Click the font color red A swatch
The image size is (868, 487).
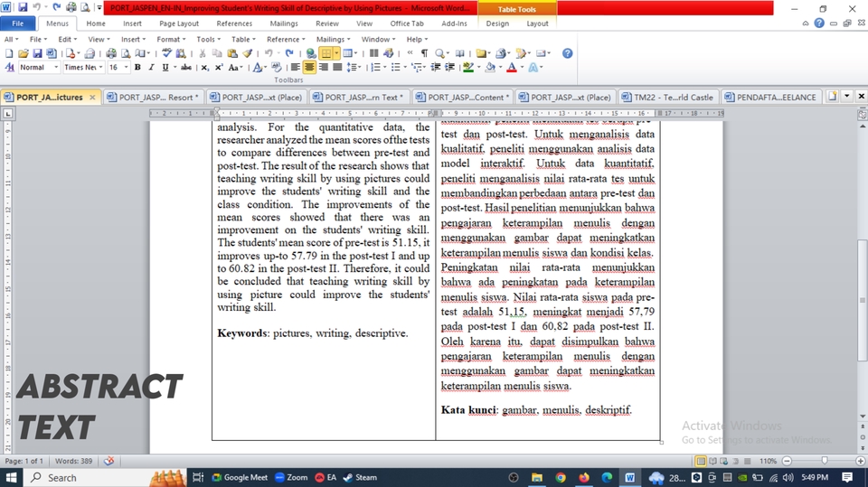point(512,68)
